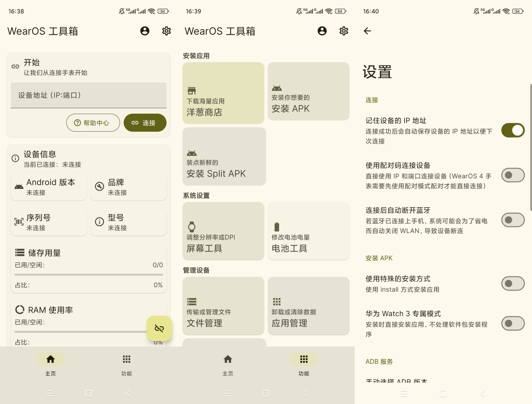This screenshot has height=404, width=532.
Task: Tap the floating disconnect button
Action: pos(159,328)
